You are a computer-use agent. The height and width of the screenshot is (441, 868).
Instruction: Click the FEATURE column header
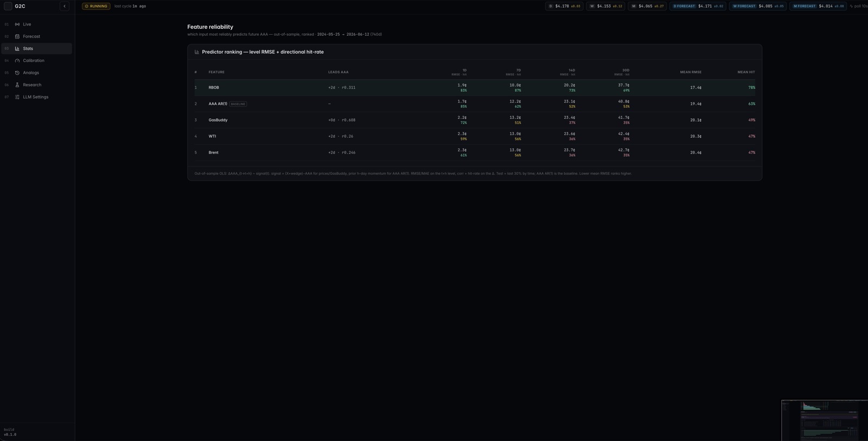click(x=216, y=72)
